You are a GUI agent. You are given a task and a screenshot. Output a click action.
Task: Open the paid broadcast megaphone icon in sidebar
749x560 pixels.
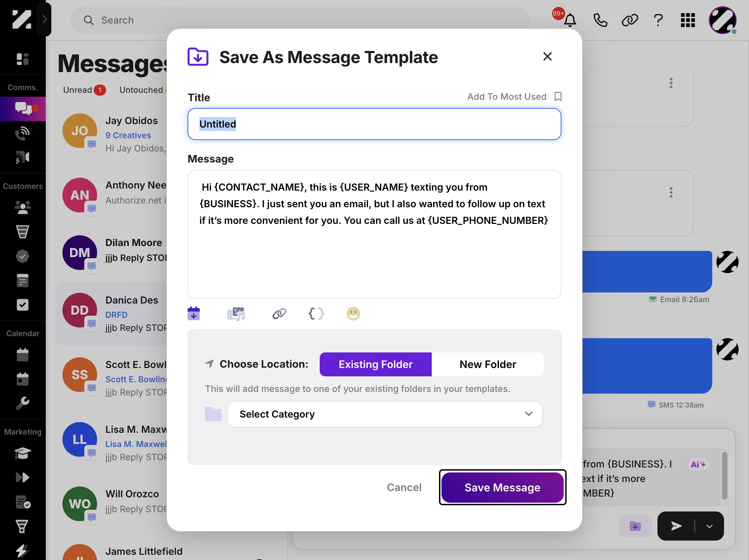[23, 158]
